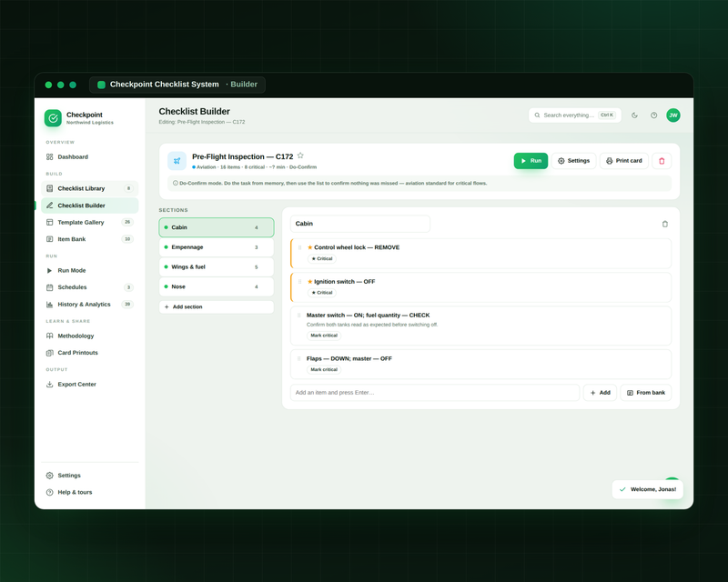
Task: Click the Add button
Action: tap(600, 393)
